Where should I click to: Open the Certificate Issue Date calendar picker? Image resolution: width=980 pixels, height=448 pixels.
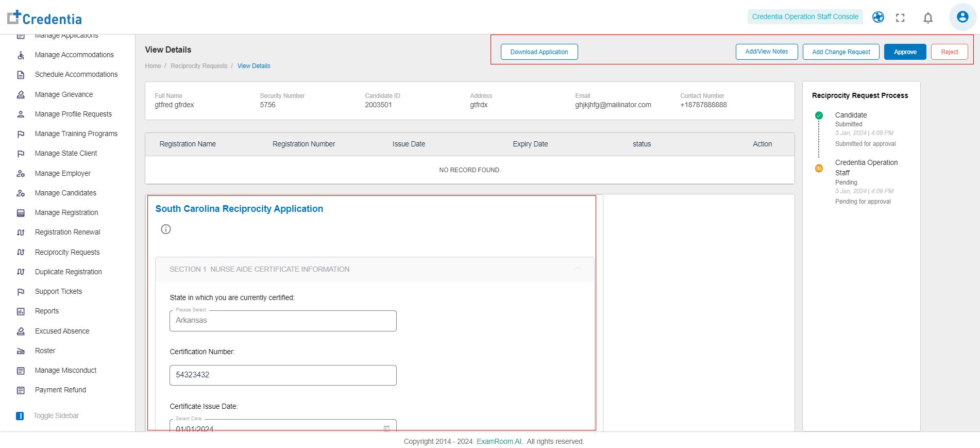pyautogui.click(x=386, y=428)
